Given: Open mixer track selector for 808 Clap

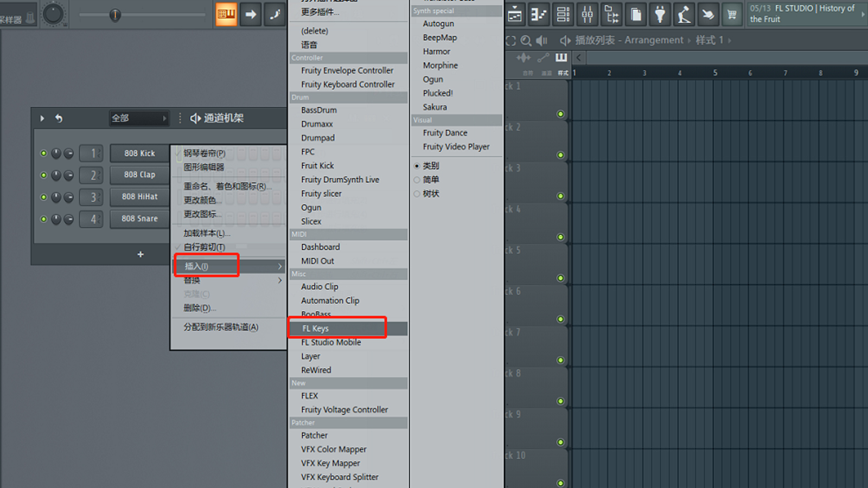Looking at the screenshot, I should [91, 175].
